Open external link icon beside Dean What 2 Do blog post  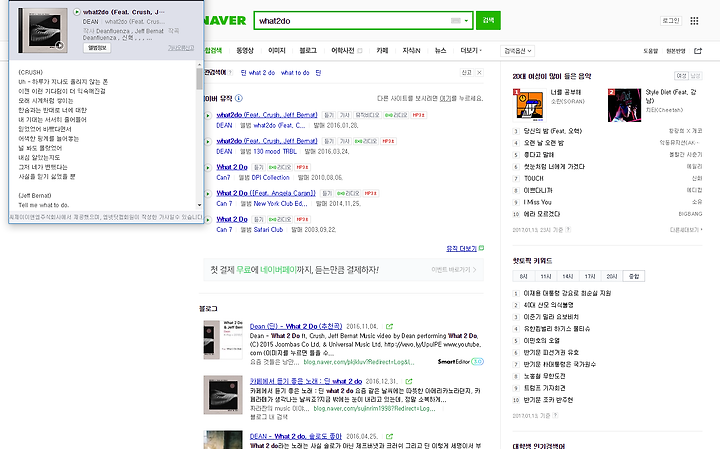(x=389, y=326)
